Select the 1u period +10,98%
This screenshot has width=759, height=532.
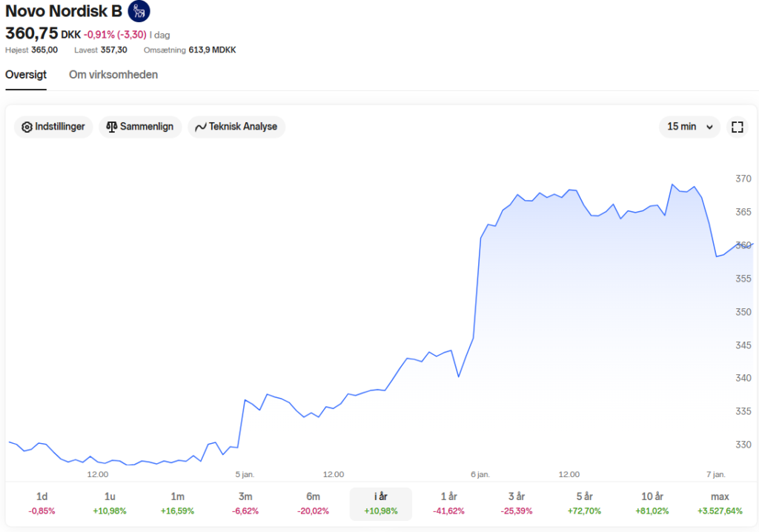[x=110, y=503]
